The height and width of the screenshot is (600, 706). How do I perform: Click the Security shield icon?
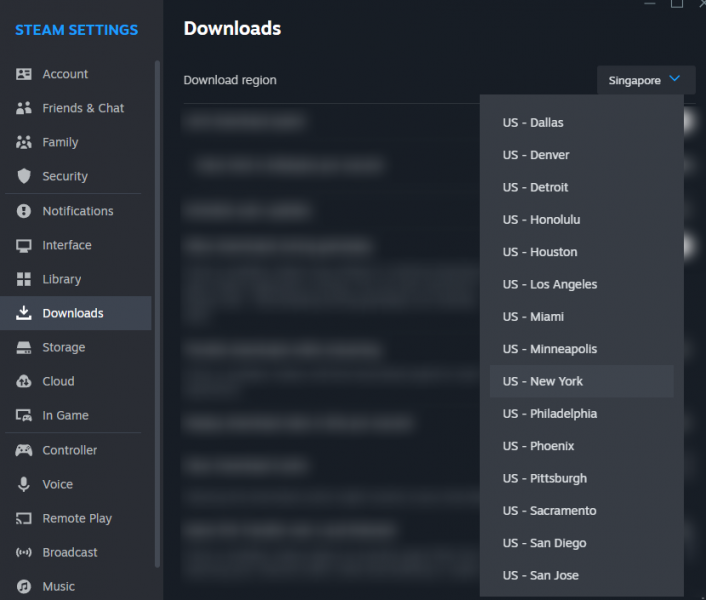(x=23, y=176)
